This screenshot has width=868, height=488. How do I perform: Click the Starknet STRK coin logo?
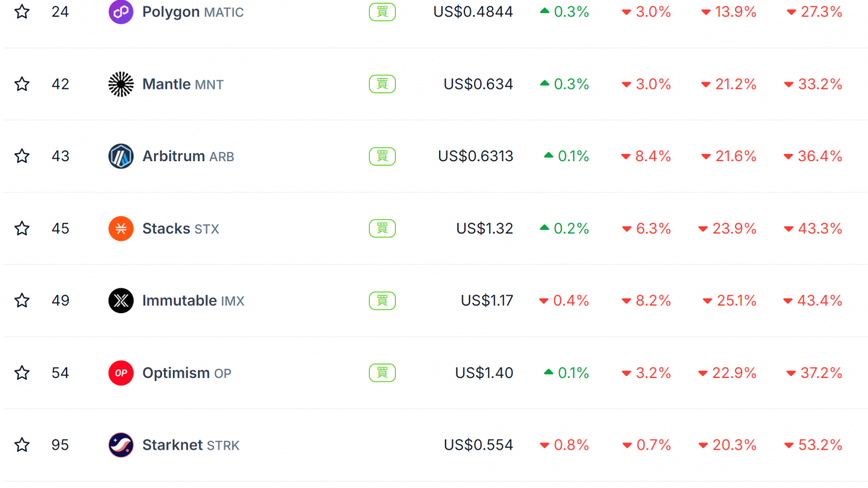[x=121, y=445]
